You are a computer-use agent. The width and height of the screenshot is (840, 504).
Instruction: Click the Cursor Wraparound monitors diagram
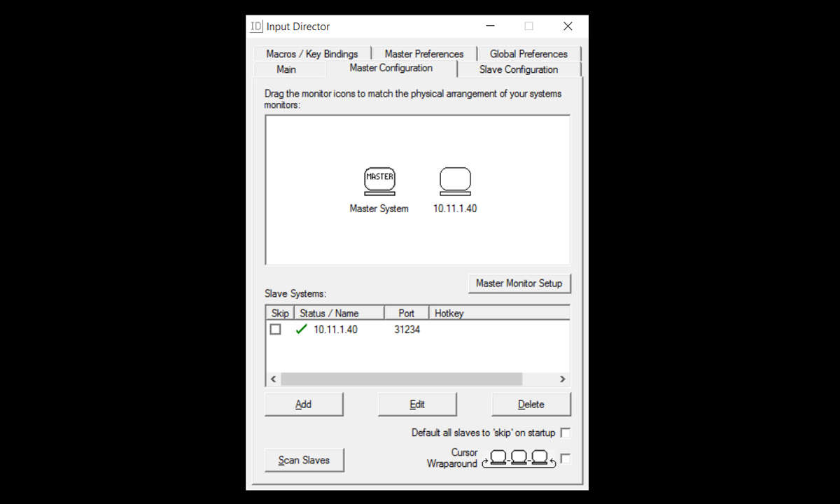519,459
